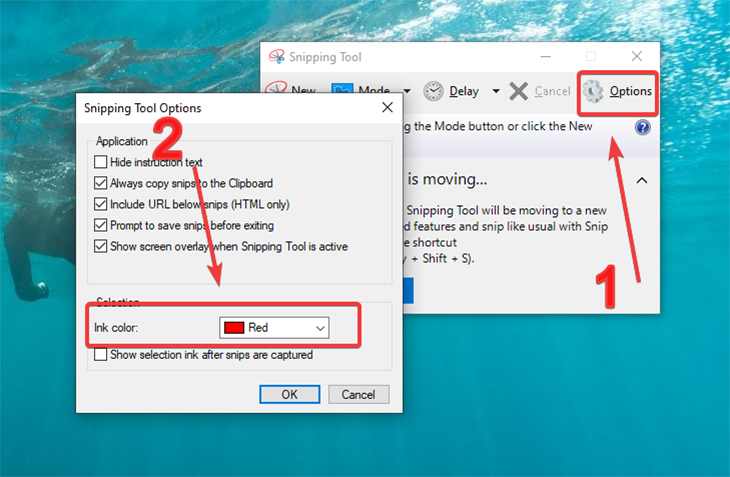Click the 'Snipping Tool Options' dialog title

pos(142,108)
